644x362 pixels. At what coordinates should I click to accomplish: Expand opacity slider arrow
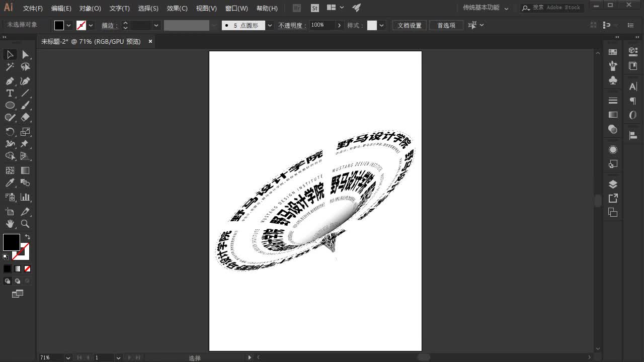pyautogui.click(x=339, y=25)
